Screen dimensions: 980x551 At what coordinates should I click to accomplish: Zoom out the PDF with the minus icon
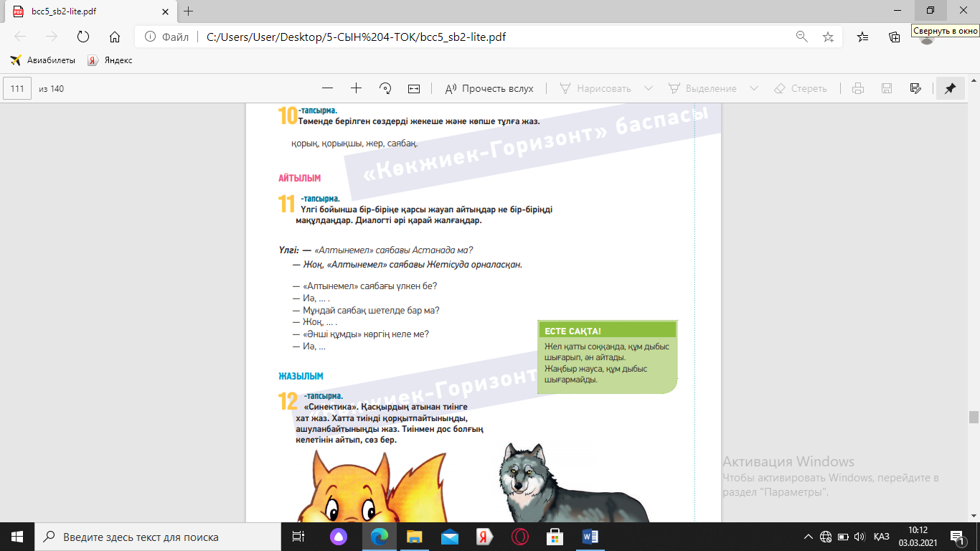[x=328, y=88]
